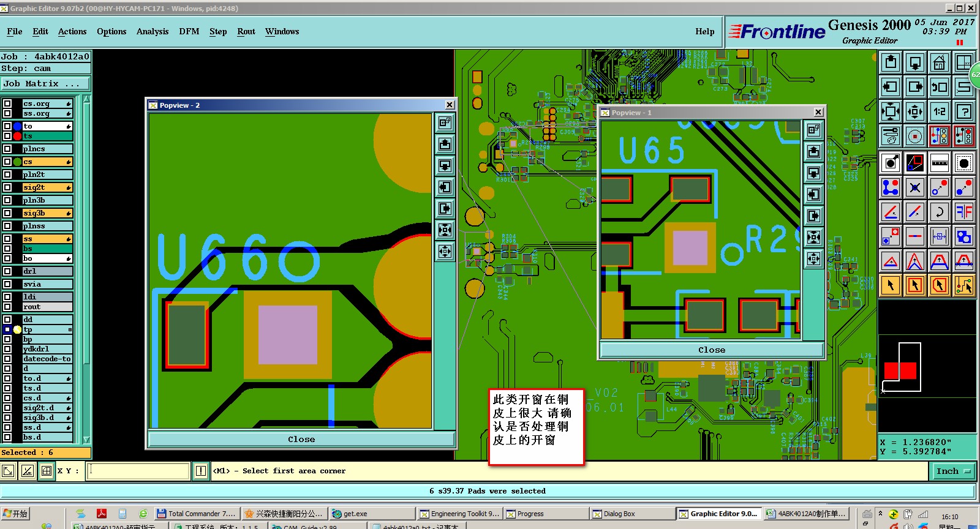Toggle checkbox for drl layer

[7, 271]
